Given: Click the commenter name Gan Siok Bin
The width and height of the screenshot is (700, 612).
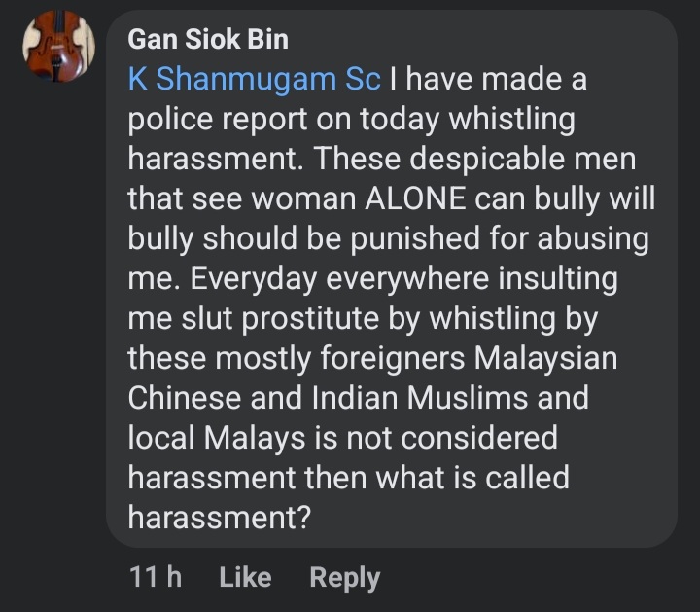Looking at the screenshot, I should coord(208,41).
